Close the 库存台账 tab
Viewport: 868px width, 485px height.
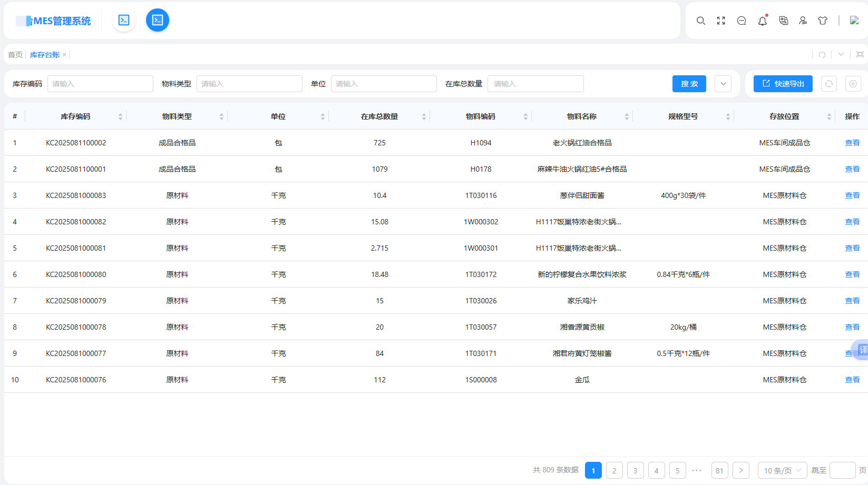click(64, 55)
